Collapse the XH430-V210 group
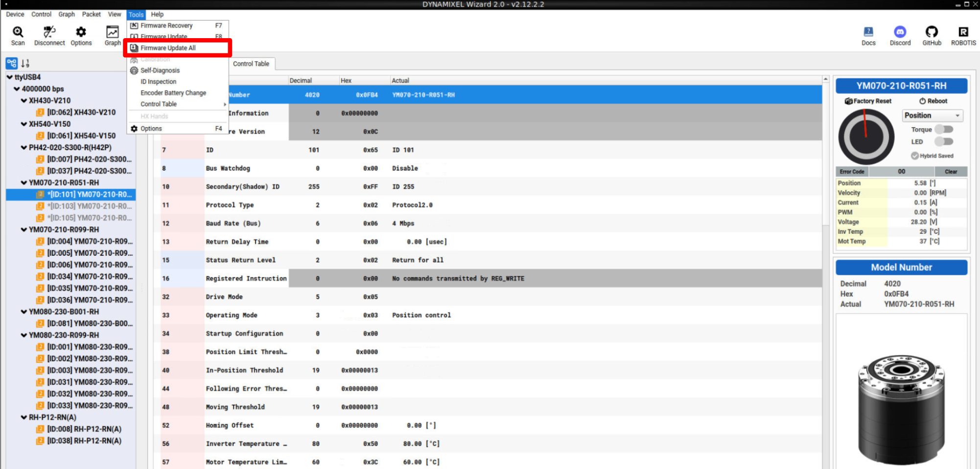The width and height of the screenshot is (980, 469). pos(23,101)
